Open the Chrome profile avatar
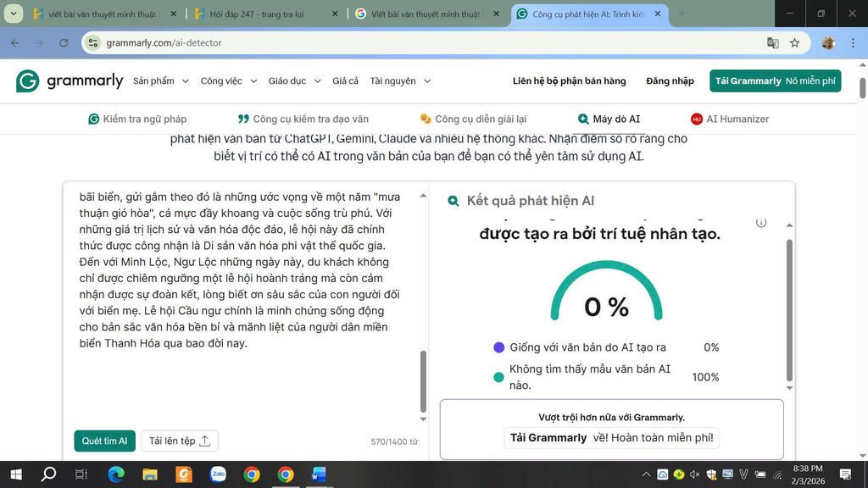Screen dimensions: 868x488 (x=828, y=42)
